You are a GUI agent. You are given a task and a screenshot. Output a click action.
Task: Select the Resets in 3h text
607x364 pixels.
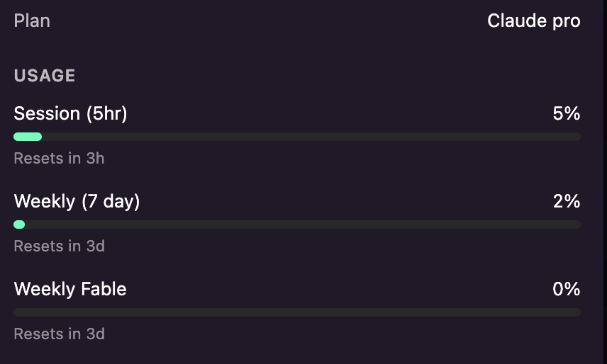tap(60, 159)
